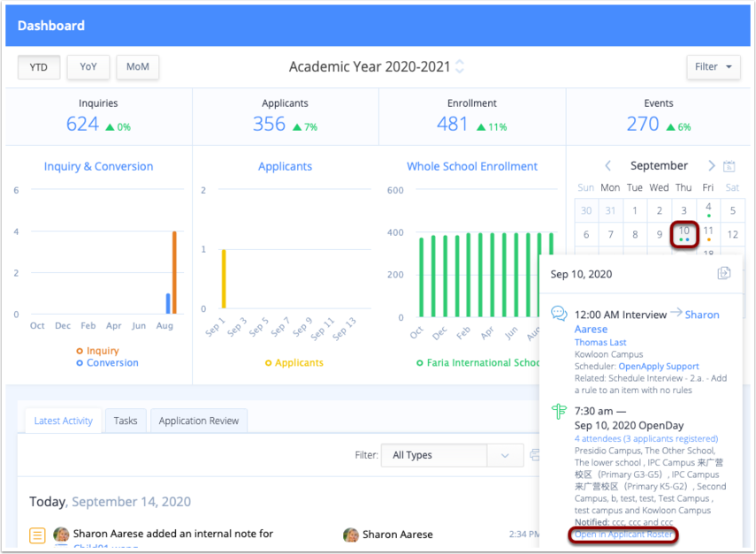Click the Sep 10, 2020 OpenDay title
The image size is (756, 554).
(x=629, y=425)
